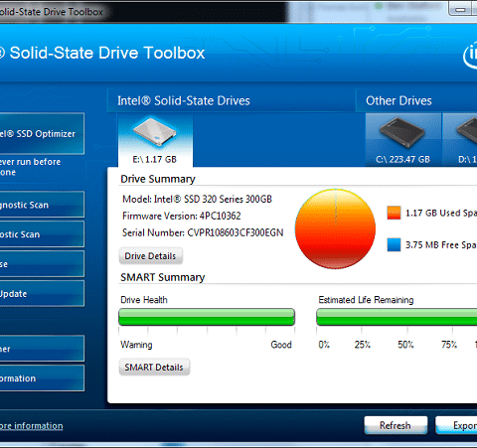Click the sidebar button ending in "se"
This screenshot has height=448, width=477.
[x=42, y=264]
